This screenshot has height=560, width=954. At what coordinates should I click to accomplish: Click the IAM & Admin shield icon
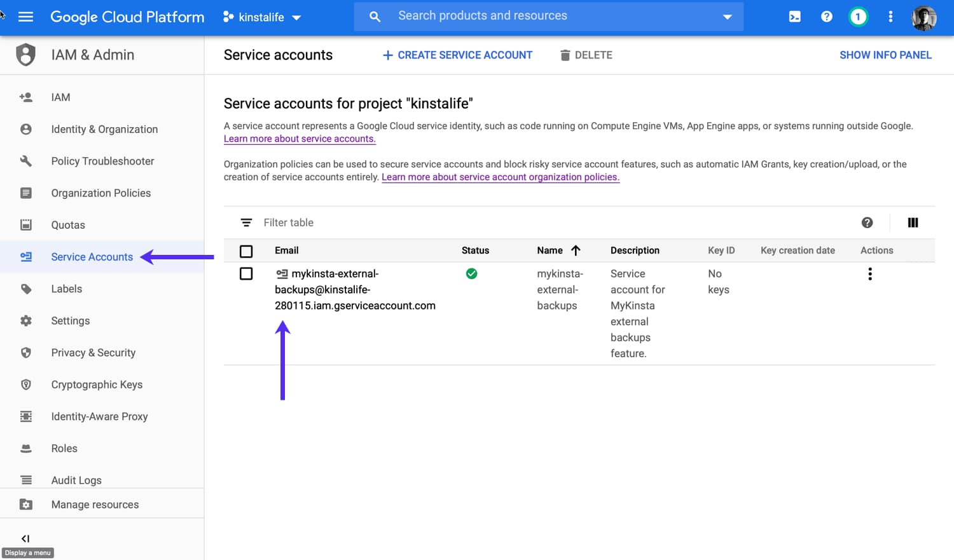tap(25, 55)
